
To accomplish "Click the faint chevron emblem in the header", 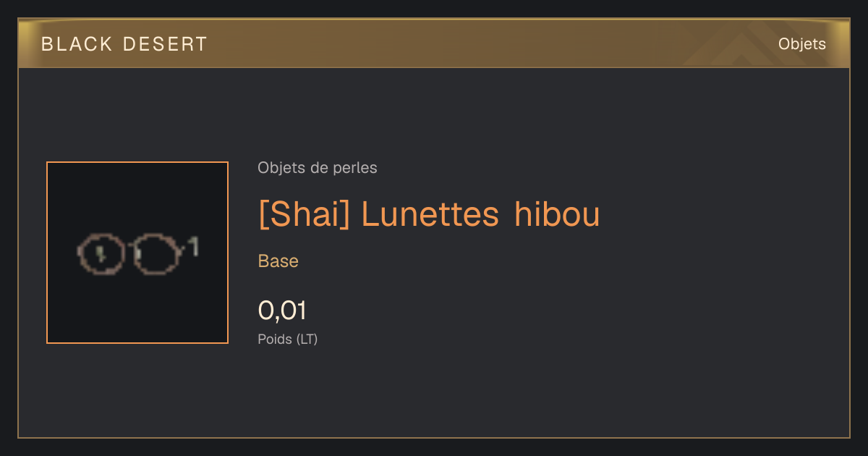I will click(731, 46).
